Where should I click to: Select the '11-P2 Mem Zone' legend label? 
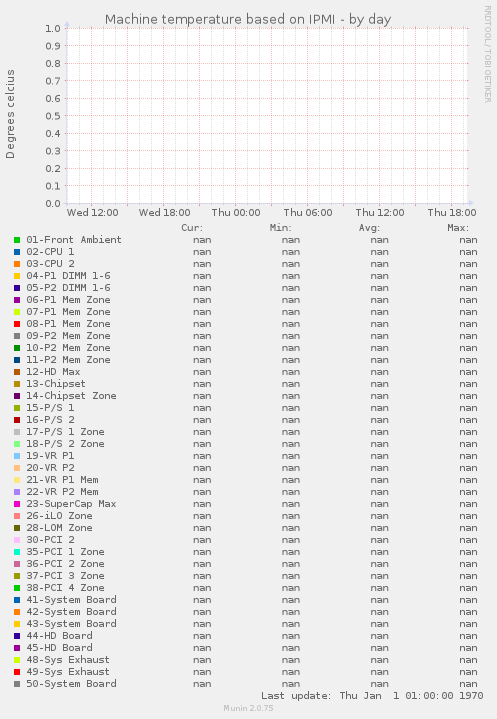tap(68, 360)
